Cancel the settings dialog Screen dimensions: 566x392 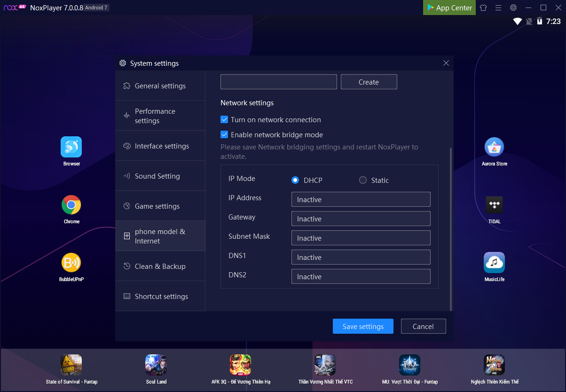(x=423, y=326)
